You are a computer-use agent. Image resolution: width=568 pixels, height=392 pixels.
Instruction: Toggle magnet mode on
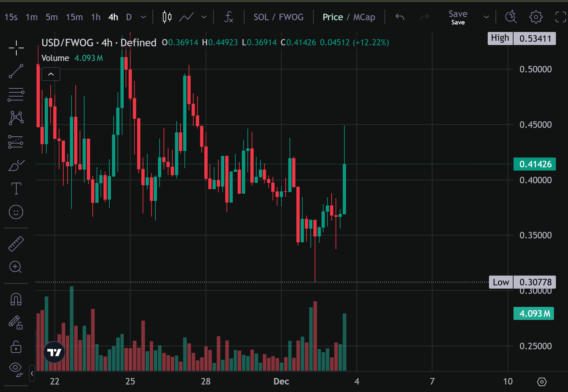tap(16, 299)
